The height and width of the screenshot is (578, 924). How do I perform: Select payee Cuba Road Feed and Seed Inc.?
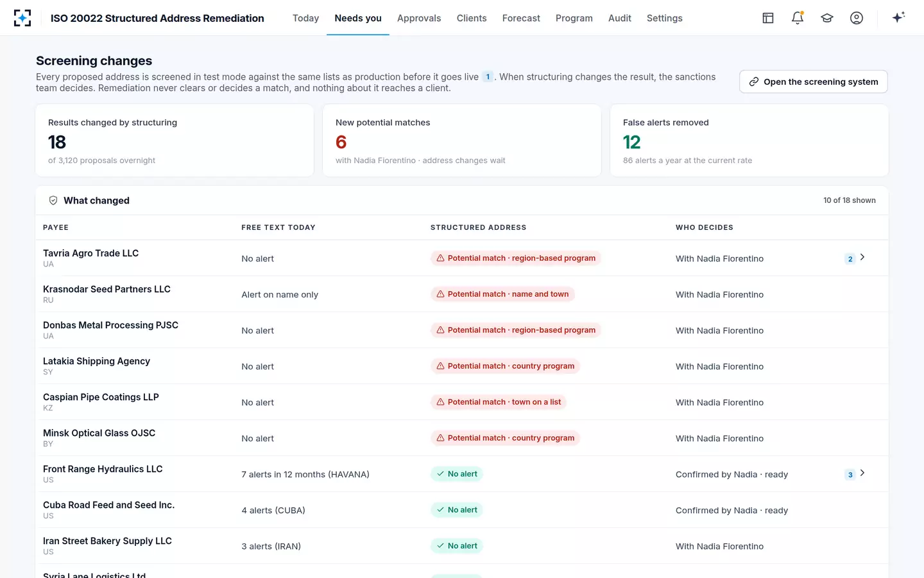coord(108,505)
